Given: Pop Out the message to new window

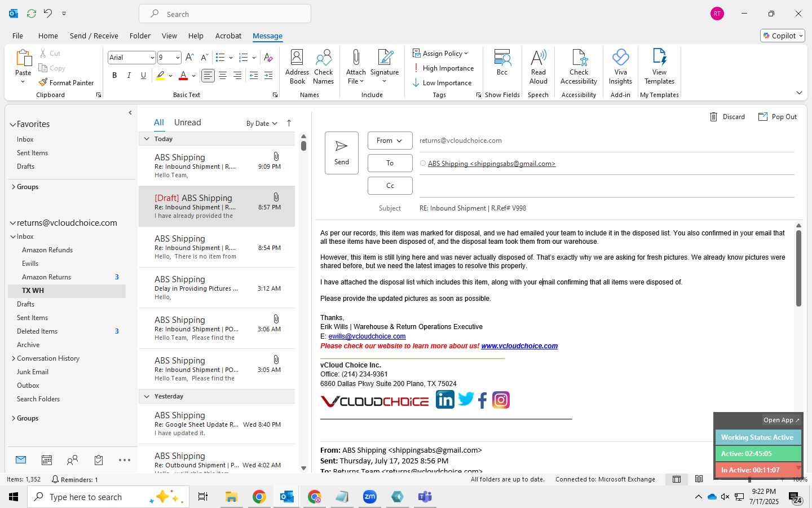Looking at the screenshot, I should pos(778,117).
